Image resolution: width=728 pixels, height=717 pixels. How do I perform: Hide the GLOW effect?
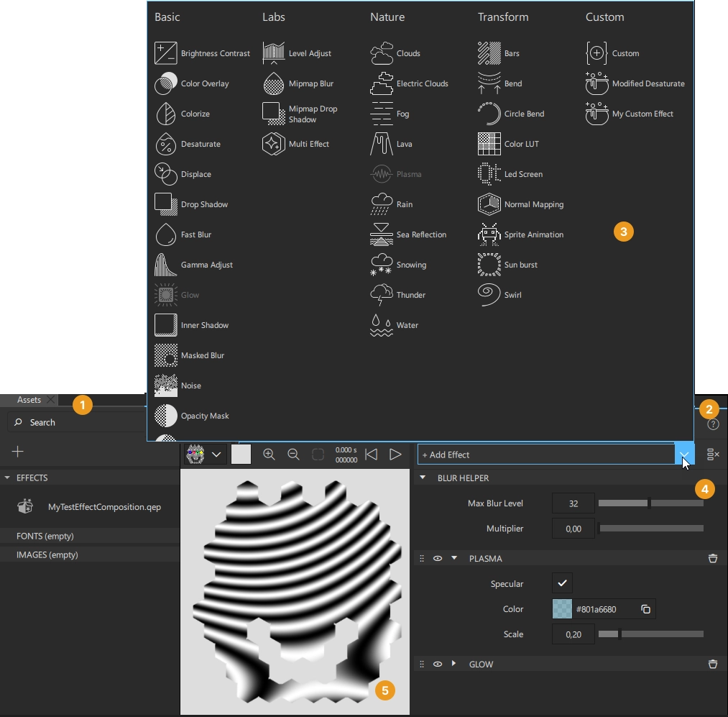[x=438, y=664]
